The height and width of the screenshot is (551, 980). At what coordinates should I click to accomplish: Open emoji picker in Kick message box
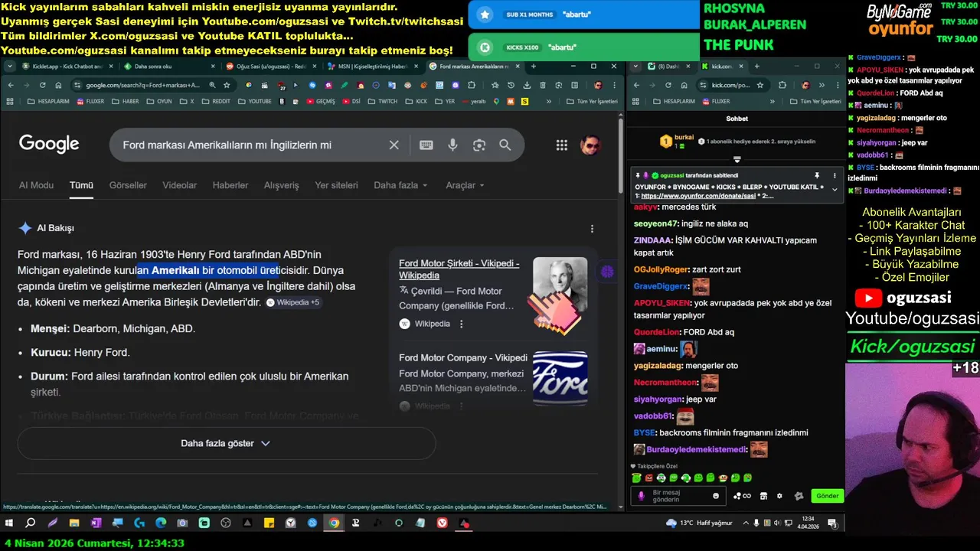(716, 496)
